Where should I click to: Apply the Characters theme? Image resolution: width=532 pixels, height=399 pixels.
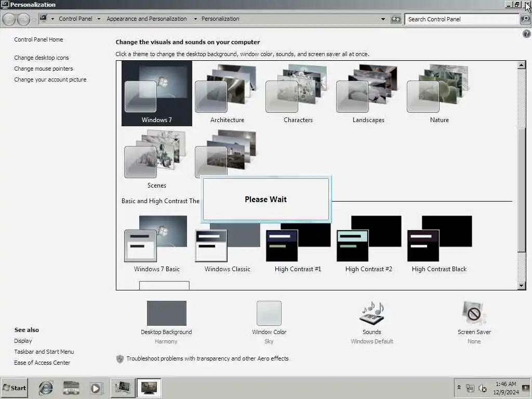coord(298,94)
